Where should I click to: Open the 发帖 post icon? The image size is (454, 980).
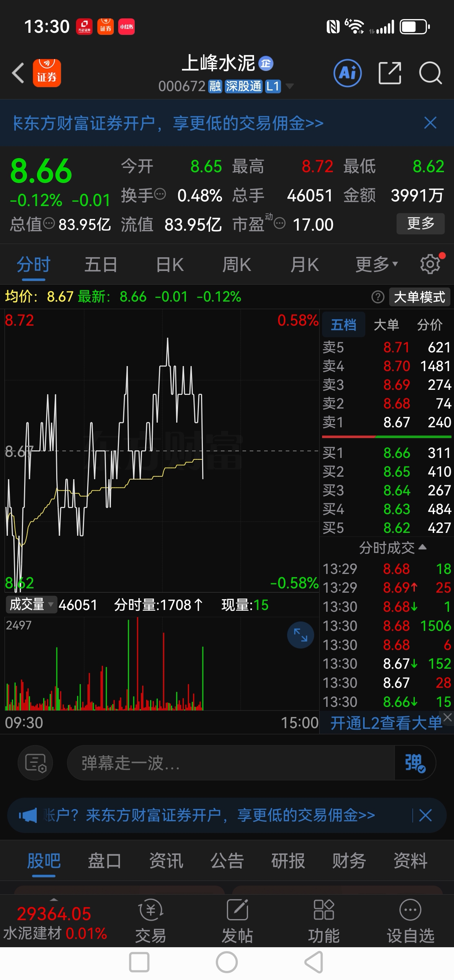coord(237,921)
